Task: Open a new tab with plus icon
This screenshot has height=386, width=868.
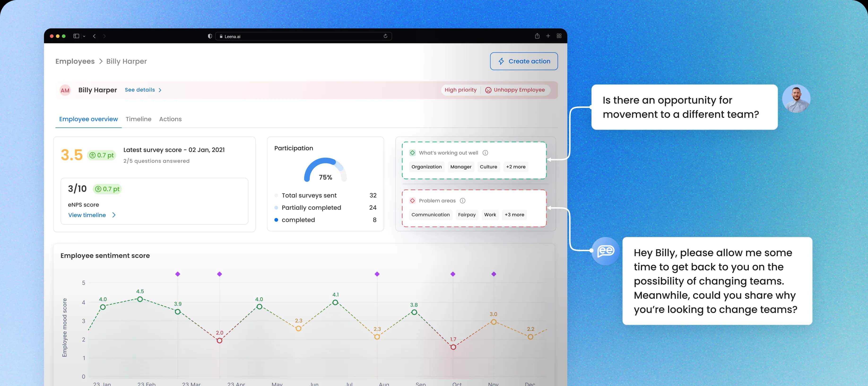Action: [x=548, y=36]
